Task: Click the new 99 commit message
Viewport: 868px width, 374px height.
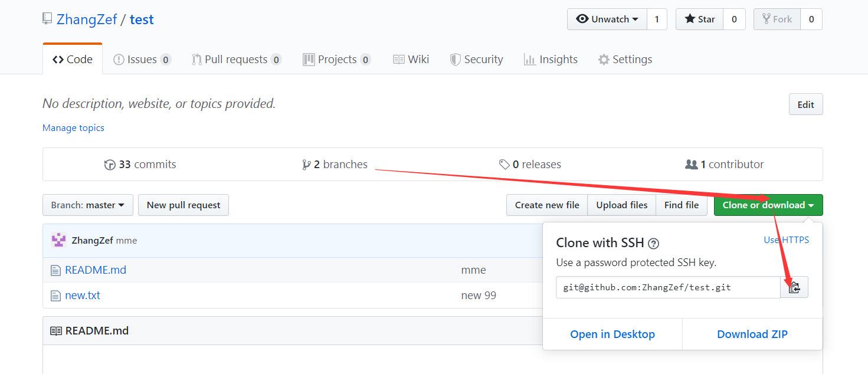Action: point(479,296)
